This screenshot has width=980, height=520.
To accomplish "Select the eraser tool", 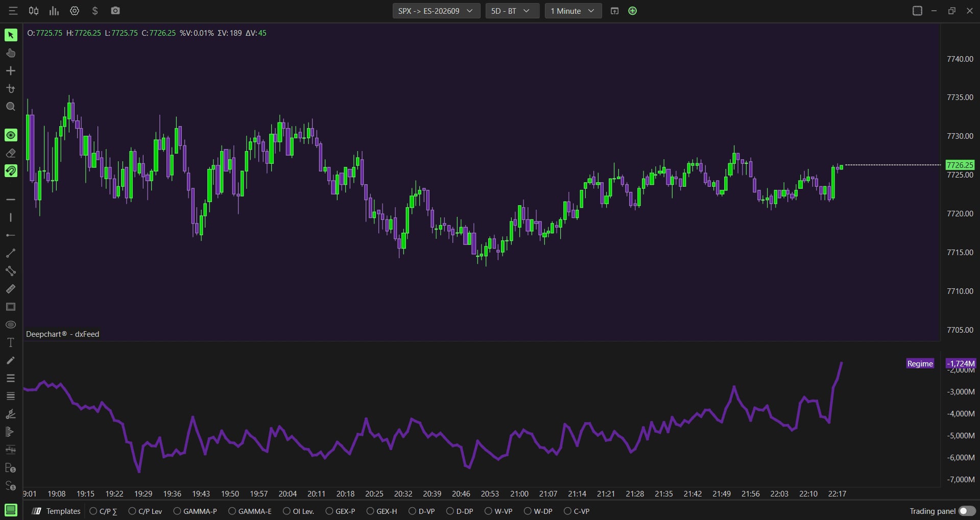I will click(x=11, y=153).
